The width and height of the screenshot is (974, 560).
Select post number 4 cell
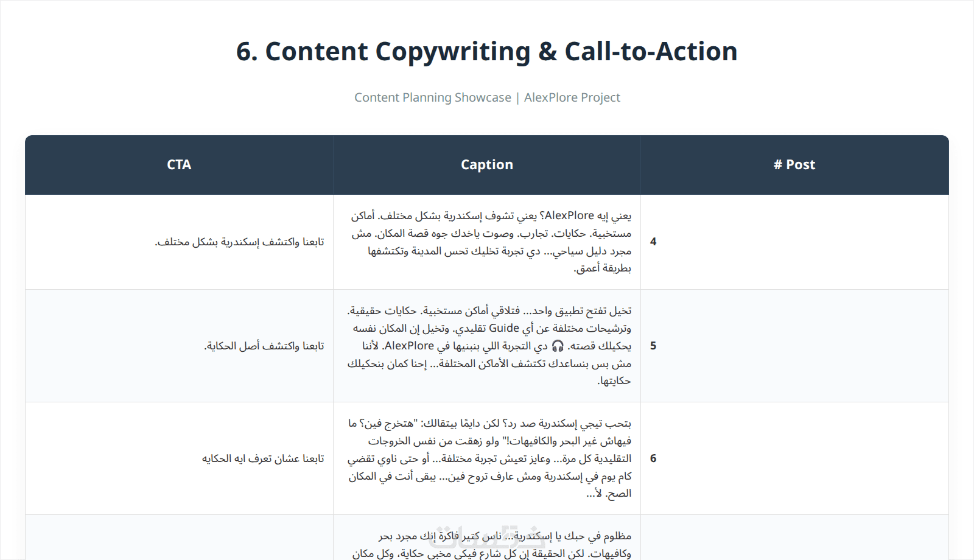tap(794, 242)
